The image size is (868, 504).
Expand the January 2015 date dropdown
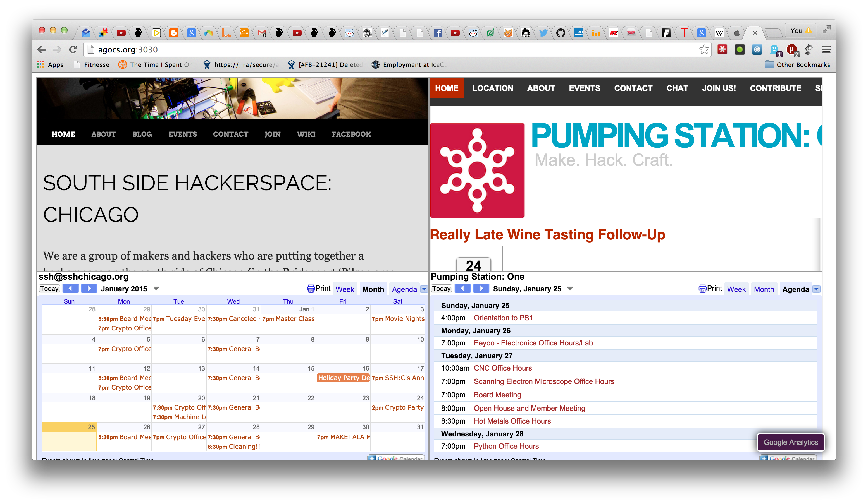pos(156,289)
